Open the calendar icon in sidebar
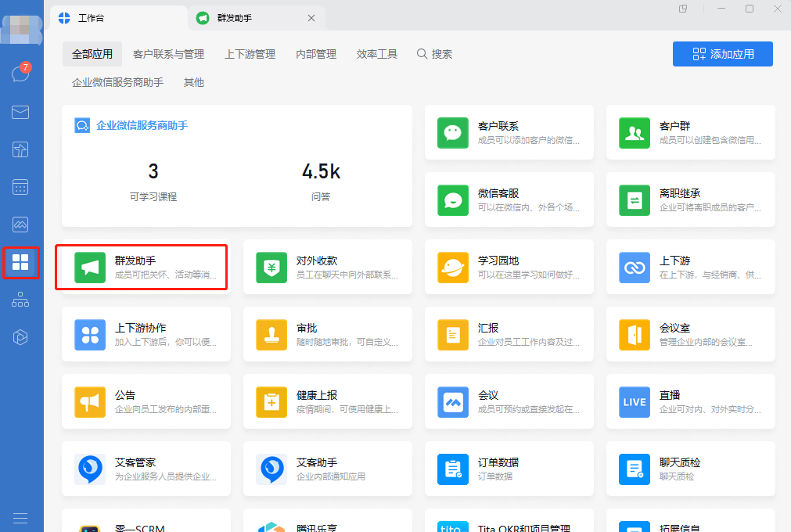Image resolution: width=791 pixels, height=532 pixels. coord(21,187)
